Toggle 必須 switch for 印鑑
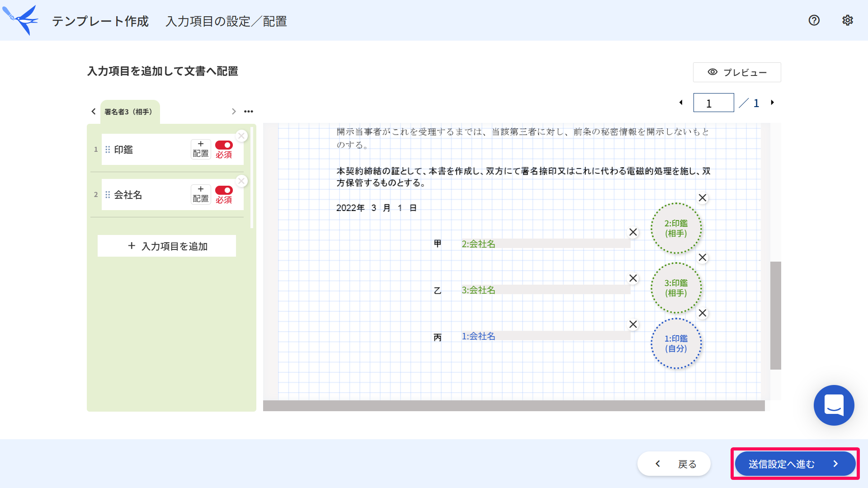 coord(224,145)
